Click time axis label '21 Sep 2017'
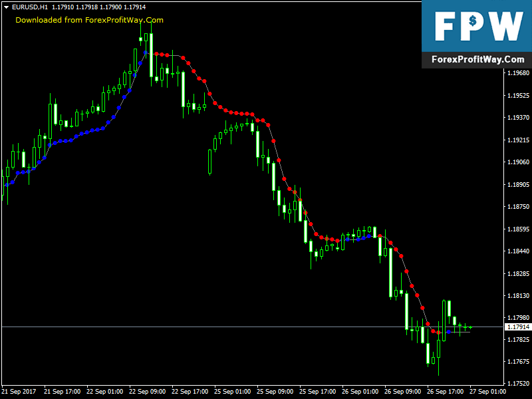532x399 pixels. click(x=19, y=392)
